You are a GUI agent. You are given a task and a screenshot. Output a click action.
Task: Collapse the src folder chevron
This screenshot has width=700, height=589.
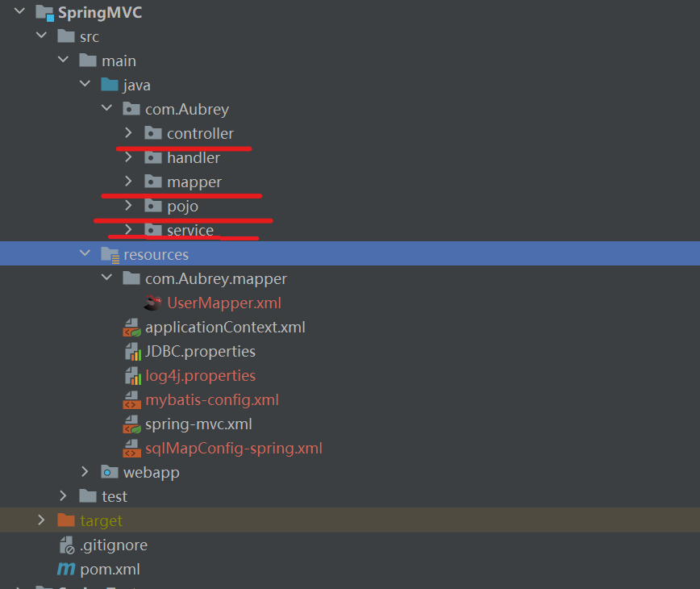(41, 36)
